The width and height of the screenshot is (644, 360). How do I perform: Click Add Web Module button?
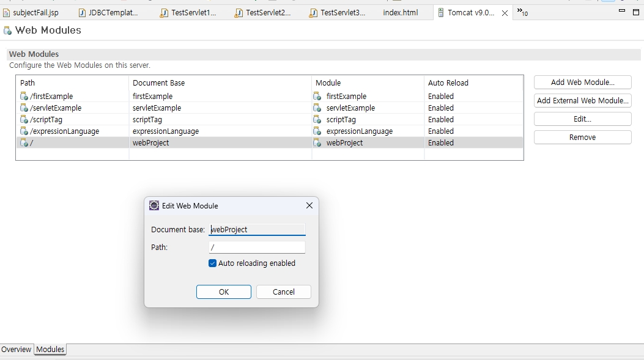click(582, 82)
